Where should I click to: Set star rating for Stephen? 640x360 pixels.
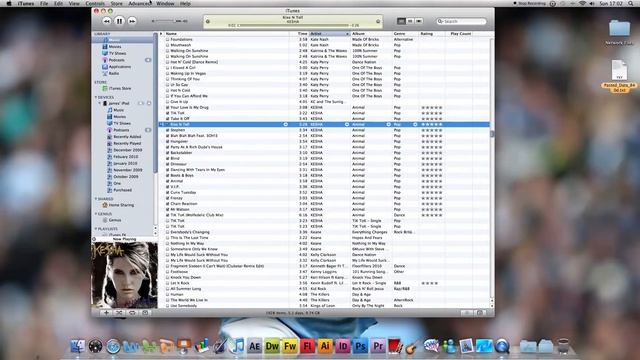431,130
